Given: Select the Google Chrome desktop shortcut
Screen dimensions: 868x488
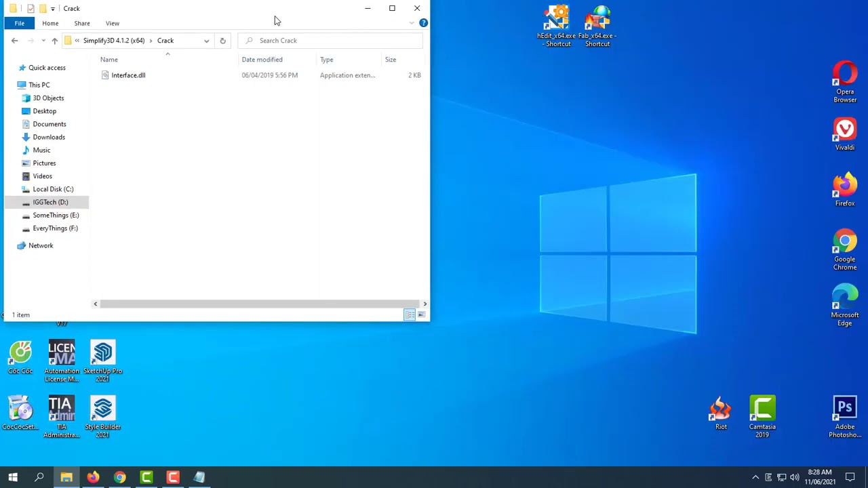Looking at the screenshot, I should click(845, 250).
